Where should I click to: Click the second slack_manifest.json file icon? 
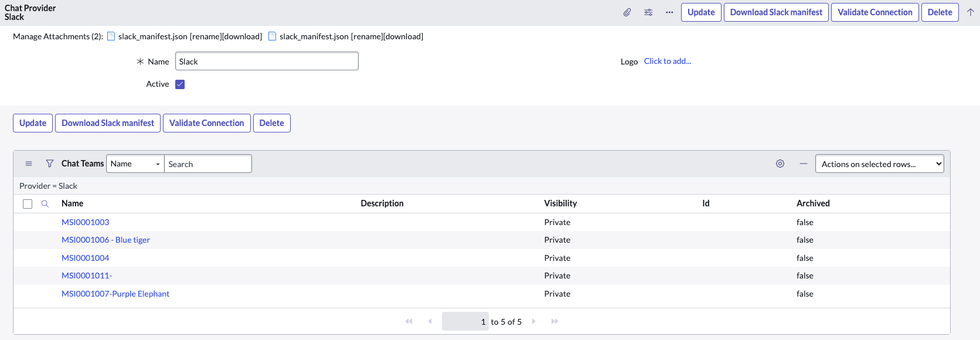[x=273, y=36]
